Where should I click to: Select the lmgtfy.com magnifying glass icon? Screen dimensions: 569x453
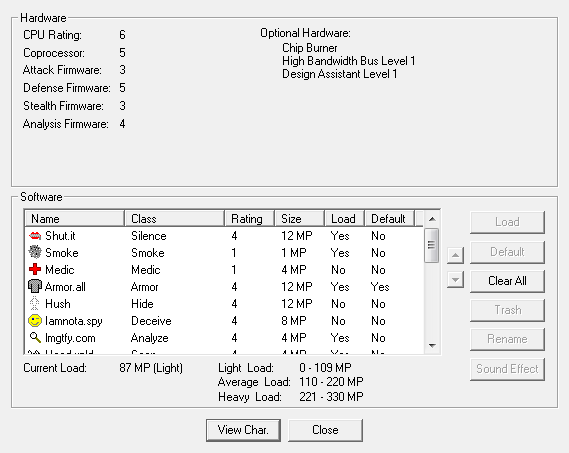(x=35, y=338)
